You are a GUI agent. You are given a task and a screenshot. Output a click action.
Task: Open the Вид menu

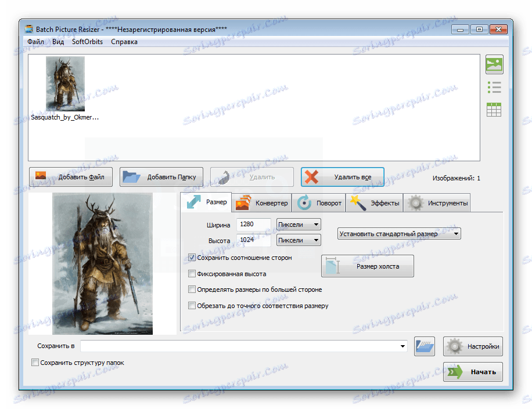point(58,42)
